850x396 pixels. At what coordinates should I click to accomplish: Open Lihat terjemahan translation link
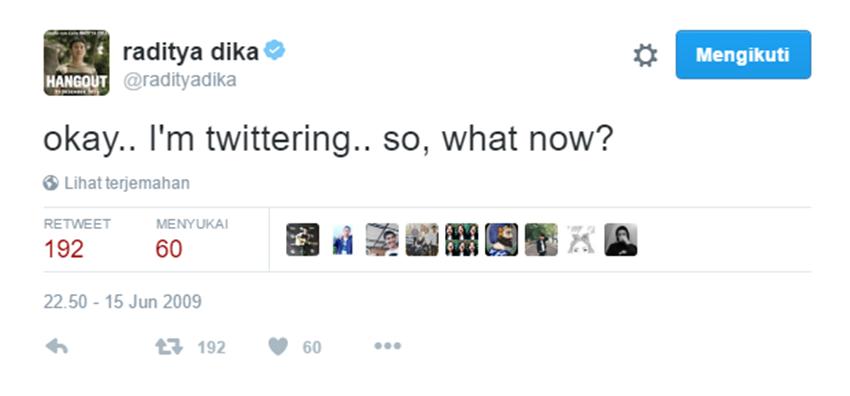pyautogui.click(x=127, y=183)
